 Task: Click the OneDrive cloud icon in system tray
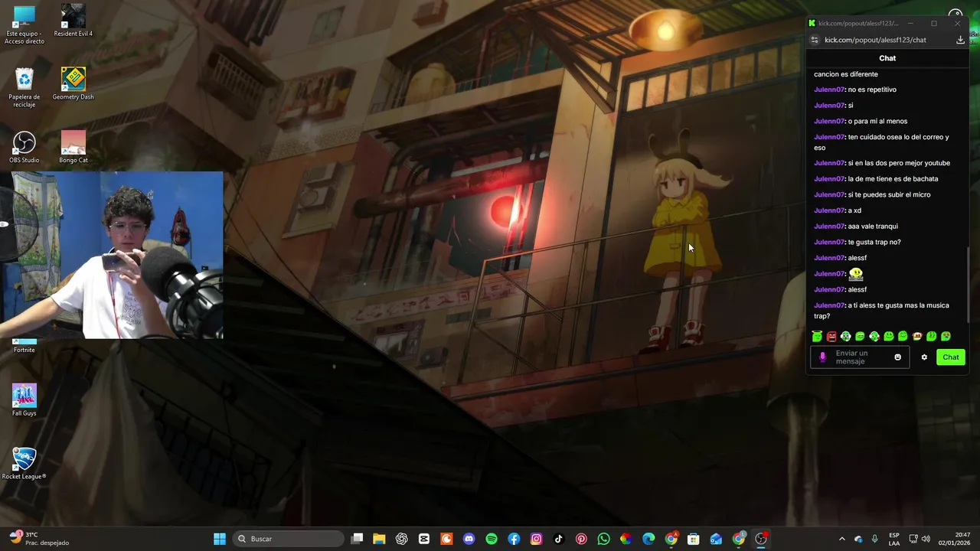[858, 539]
